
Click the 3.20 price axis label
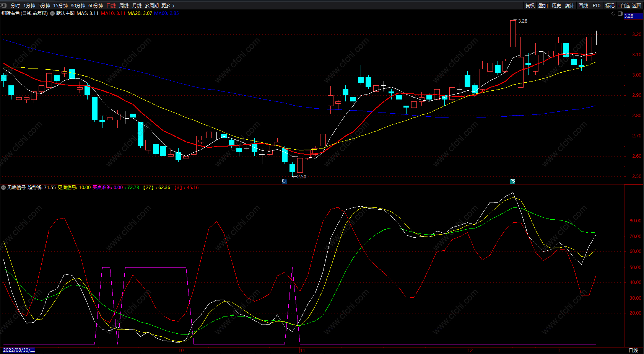(x=637, y=34)
